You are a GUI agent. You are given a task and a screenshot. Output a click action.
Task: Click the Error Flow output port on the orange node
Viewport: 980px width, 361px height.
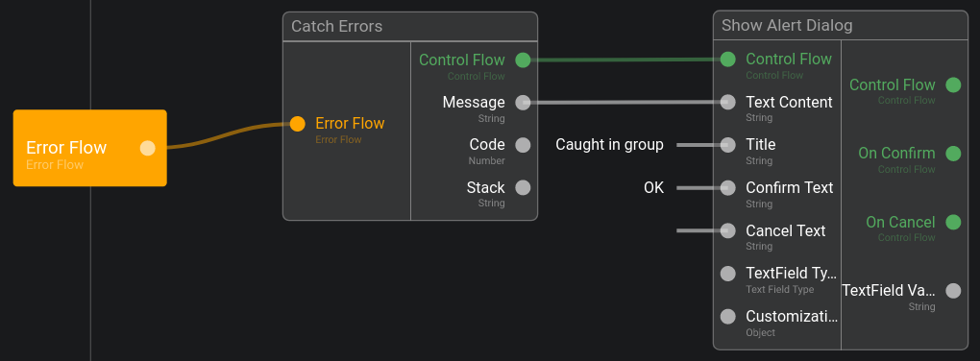[148, 148]
